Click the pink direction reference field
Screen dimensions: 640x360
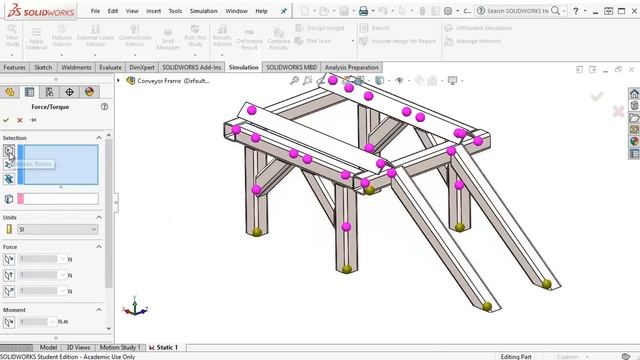click(x=58, y=199)
